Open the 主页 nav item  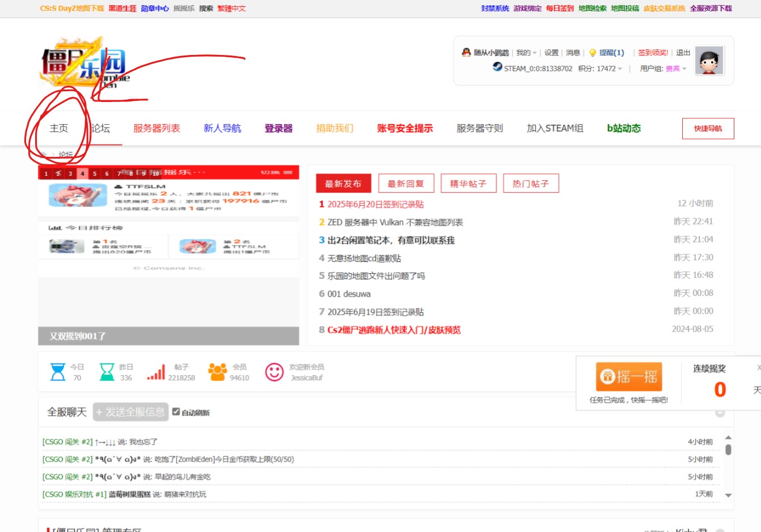[59, 129]
